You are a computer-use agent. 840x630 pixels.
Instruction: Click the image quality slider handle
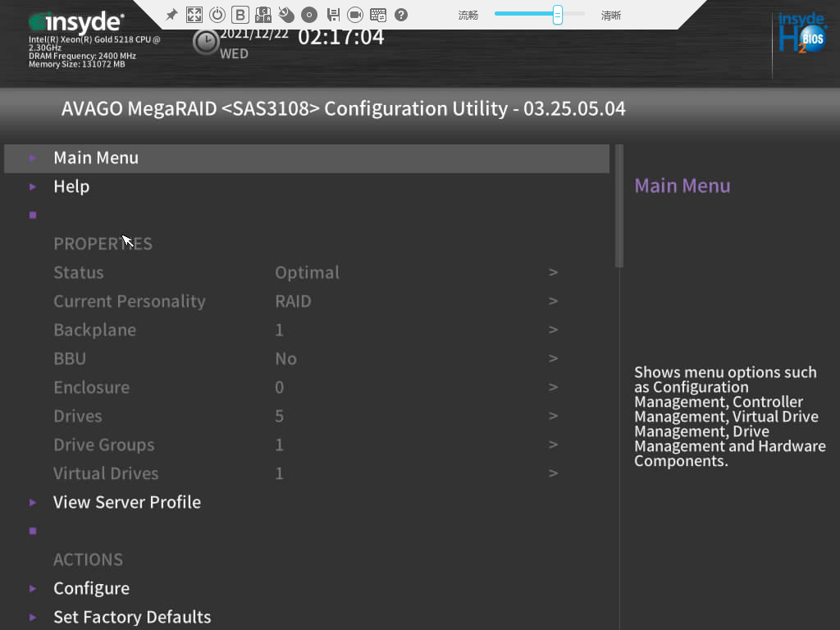pos(558,15)
